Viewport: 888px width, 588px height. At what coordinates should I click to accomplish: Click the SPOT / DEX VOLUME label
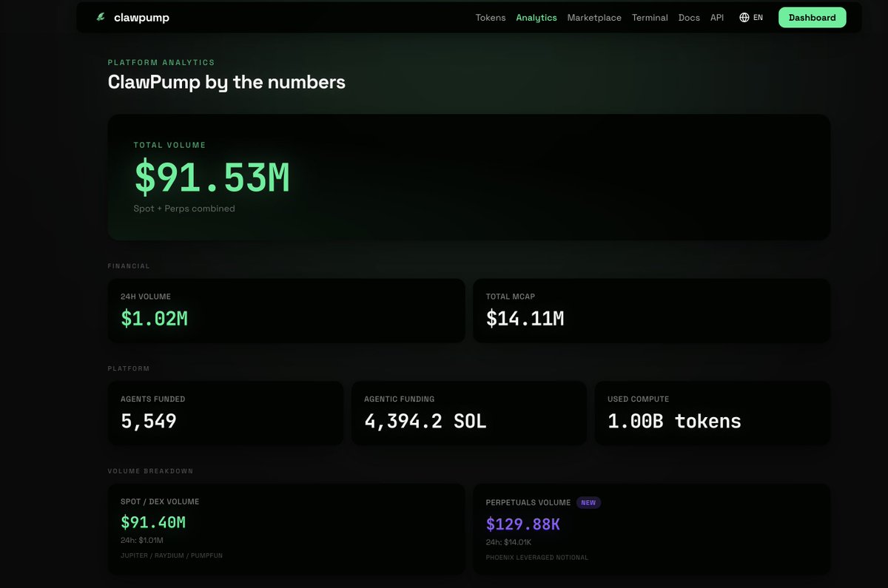(160, 501)
